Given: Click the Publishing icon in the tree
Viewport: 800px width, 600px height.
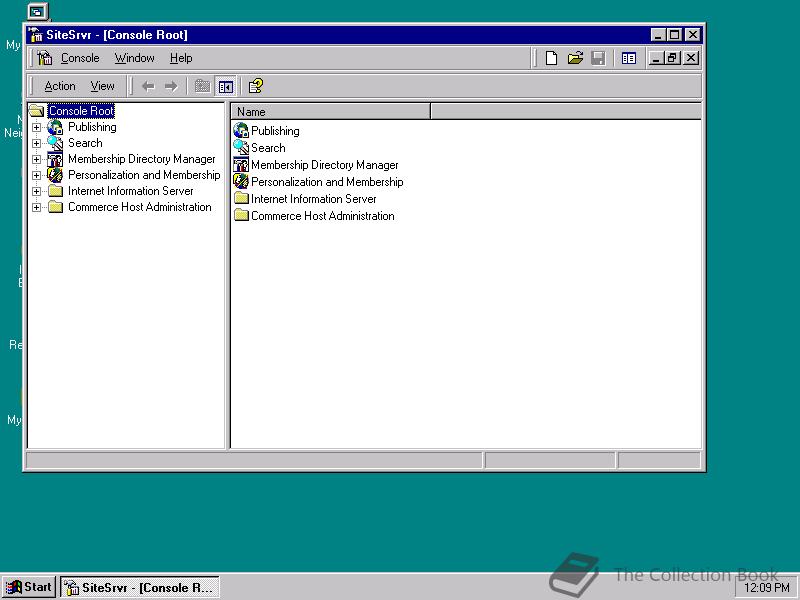Looking at the screenshot, I should point(55,127).
